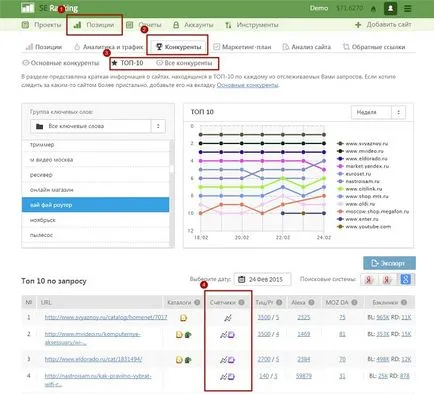This screenshot has height=394, width=434.
Task: Select keyword ресивер in the list
Action: click(x=96, y=175)
